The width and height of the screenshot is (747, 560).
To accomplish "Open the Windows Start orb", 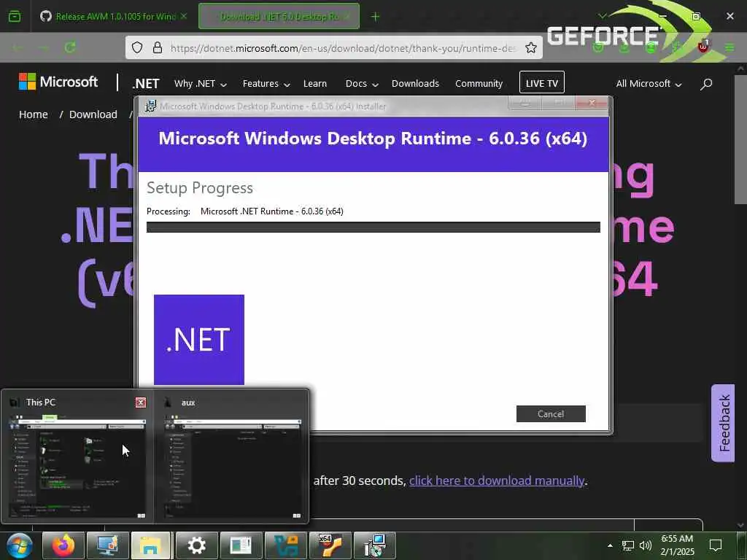I will tap(20, 545).
